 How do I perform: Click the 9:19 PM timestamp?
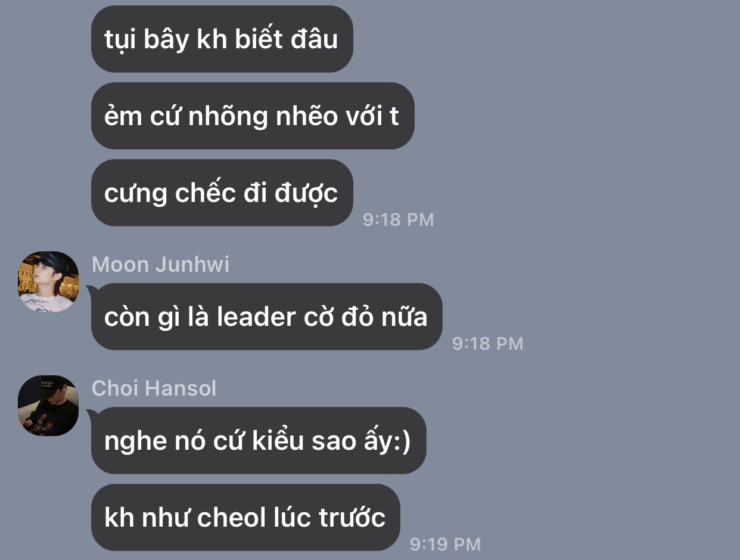[x=445, y=544]
